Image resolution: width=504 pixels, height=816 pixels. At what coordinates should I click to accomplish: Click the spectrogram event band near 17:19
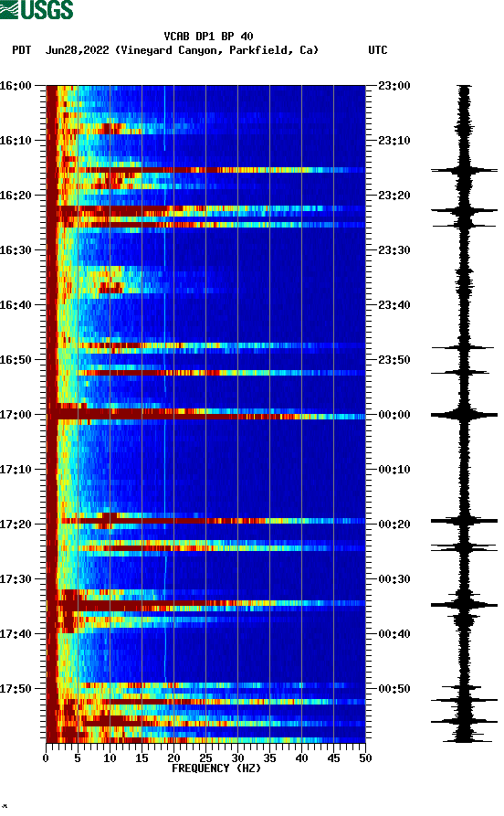[206, 521]
